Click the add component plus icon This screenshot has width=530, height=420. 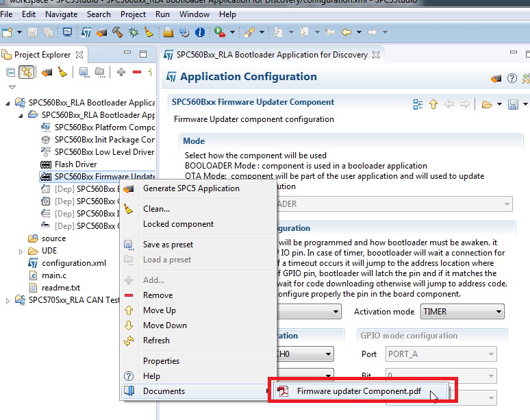tap(121, 72)
